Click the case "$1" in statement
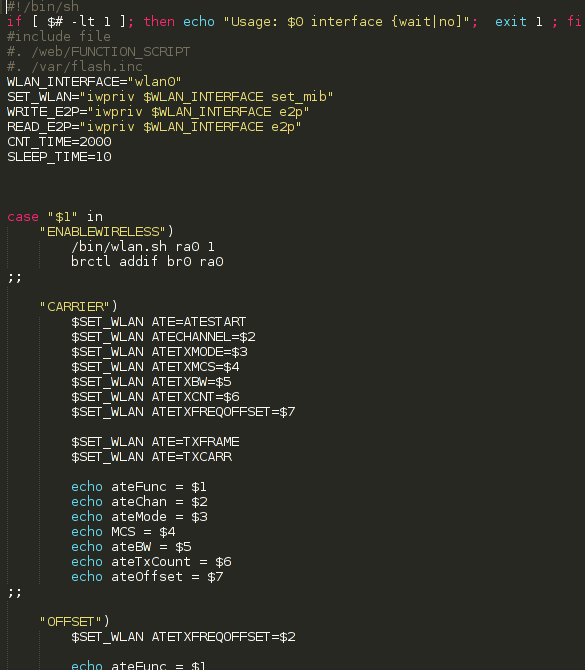 coord(55,217)
